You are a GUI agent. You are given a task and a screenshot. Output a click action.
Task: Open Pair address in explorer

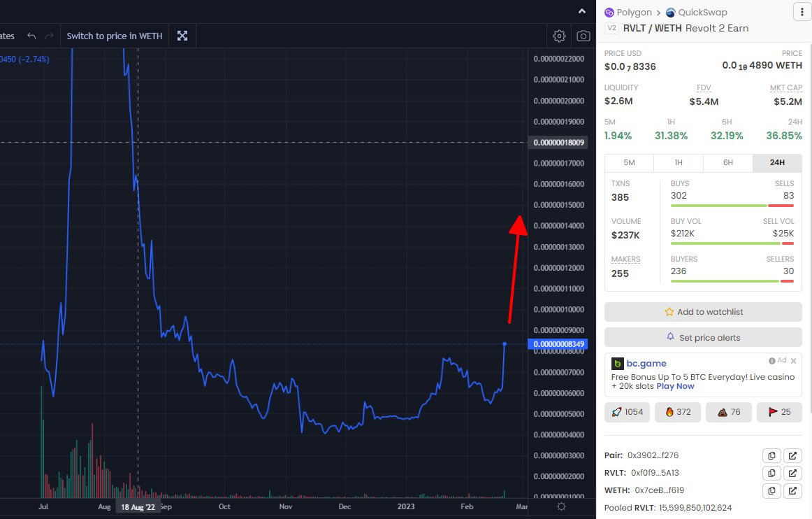(x=792, y=456)
